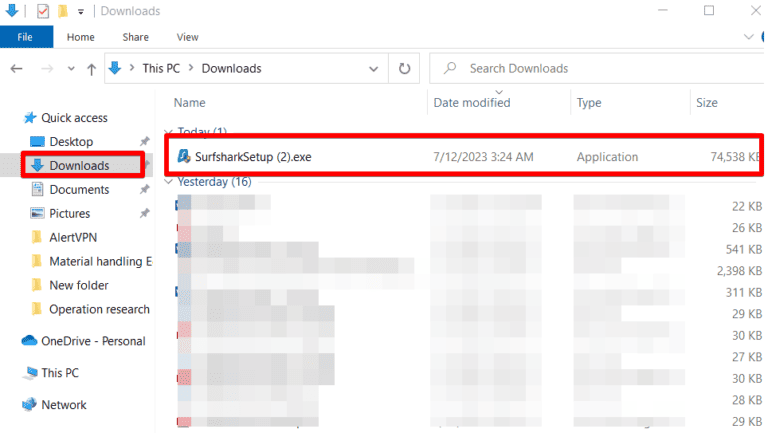Image resolution: width=768 pixels, height=433 pixels.
Task: Click the Back navigation arrow
Action: (x=17, y=69)
